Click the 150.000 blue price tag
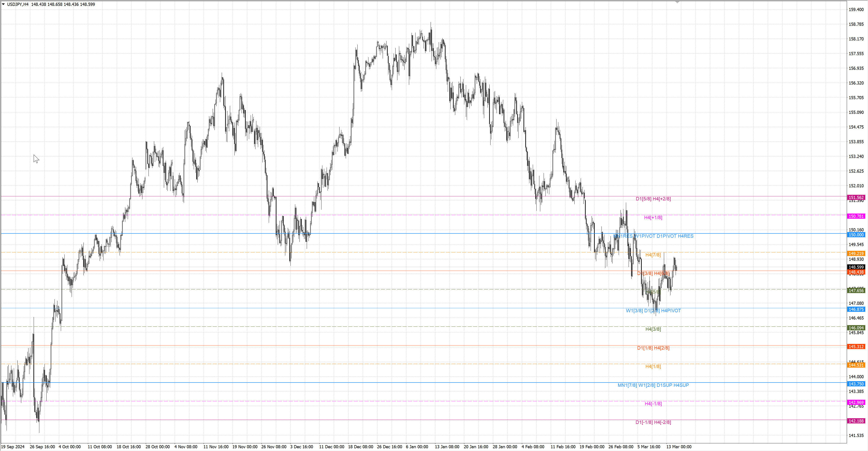Screen dimensions: 868x451 856,235
